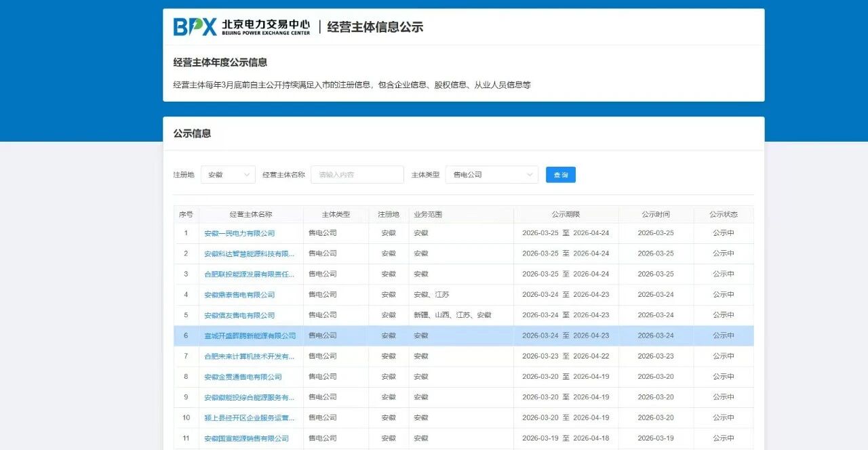
Task: Click 公示中 status in row 1
Action: [x=724, y=233]
